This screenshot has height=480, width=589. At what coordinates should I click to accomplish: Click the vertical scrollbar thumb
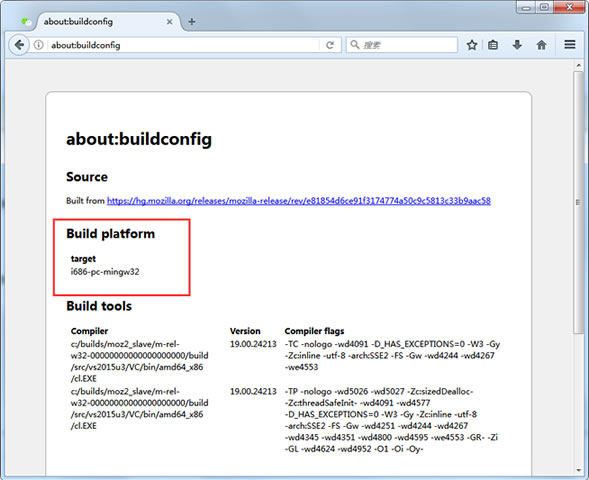point(578,203)
